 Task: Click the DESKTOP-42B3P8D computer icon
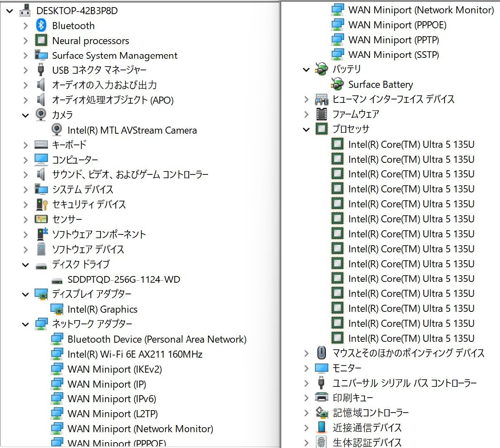(x=25, y=10)
